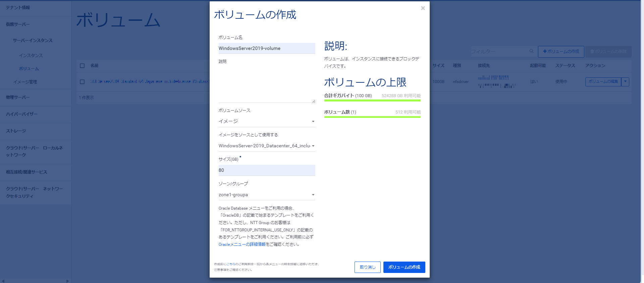Click the background +ボリュームの作成 toolbar button
The image size is (644, 283).
[x=561, y=52]
